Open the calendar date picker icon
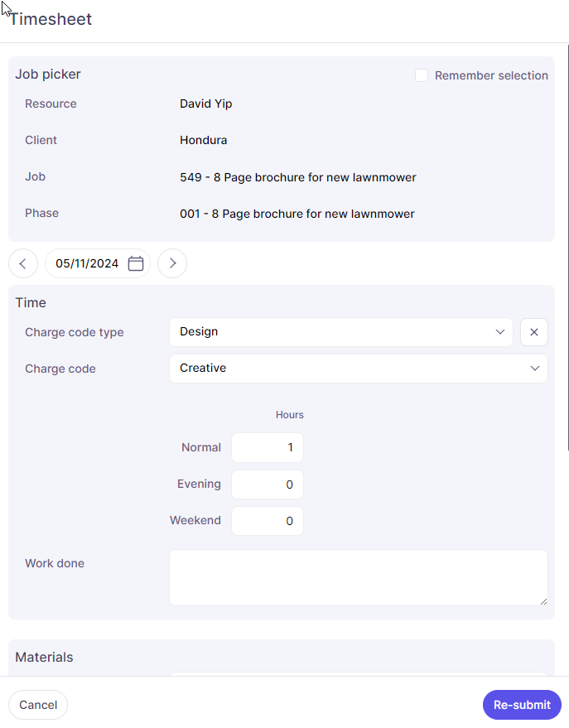This screenshot has width=569, height=728. tap(136, 263)
